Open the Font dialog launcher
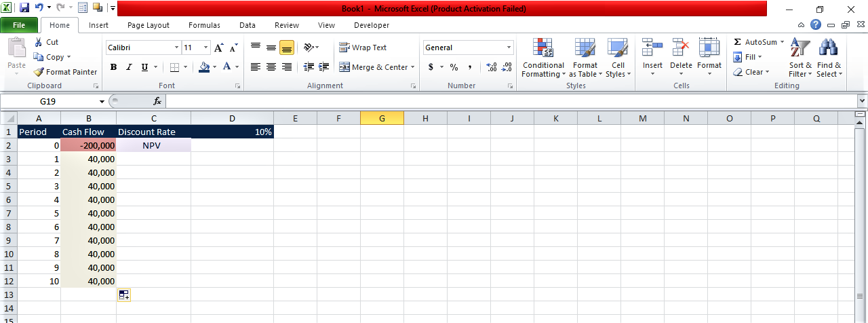The height and width of the screenshot is (323, 868). (237, 86)
